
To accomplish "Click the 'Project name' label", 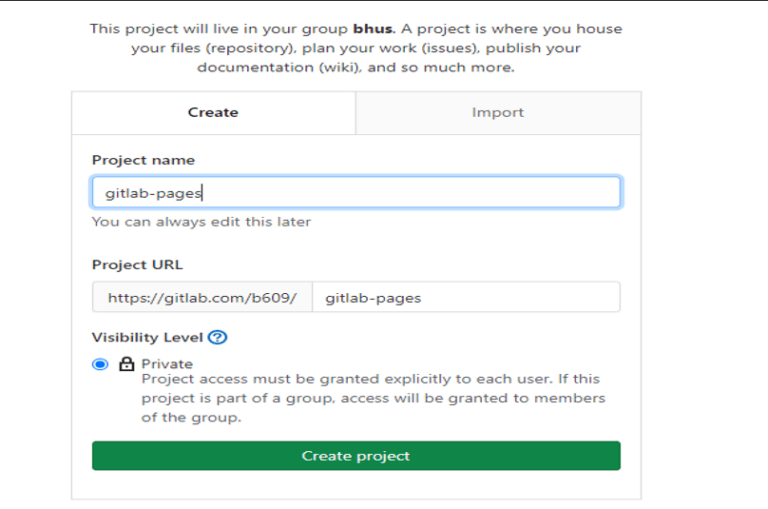I will click(144, 160).
